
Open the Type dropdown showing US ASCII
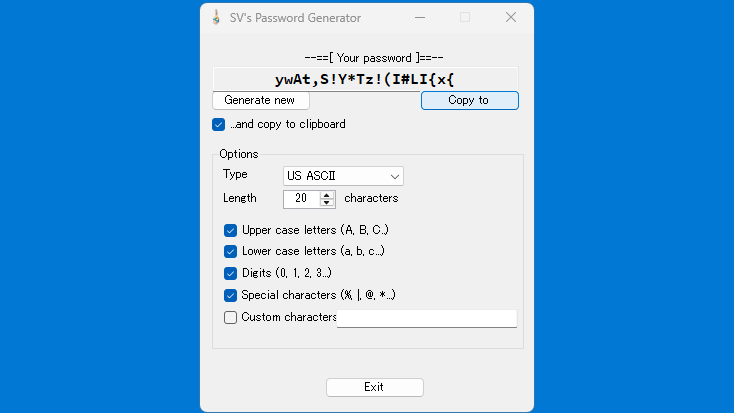pos(343,176)
